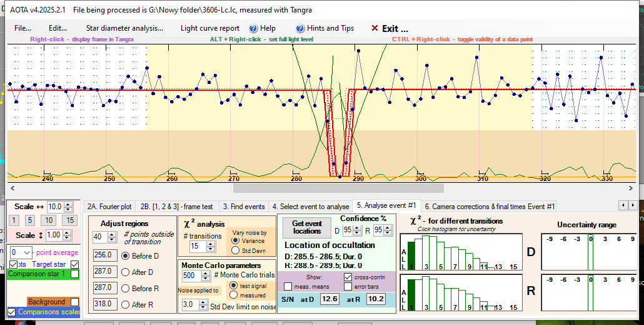This screenshot has width=644, height=325.
Task: Apply noise to test signal option
Action: click(233, 286)
